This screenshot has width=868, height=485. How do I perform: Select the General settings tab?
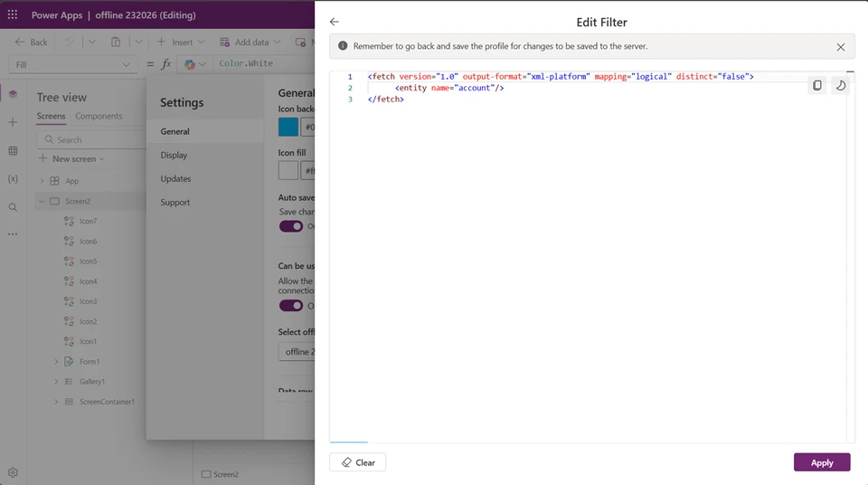click(205, 131)
